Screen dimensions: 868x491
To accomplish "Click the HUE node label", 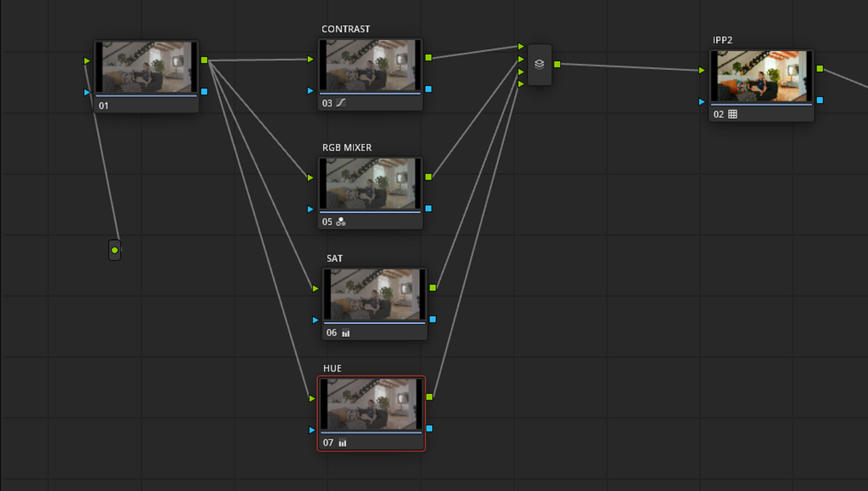I will (x=332, y=369).
